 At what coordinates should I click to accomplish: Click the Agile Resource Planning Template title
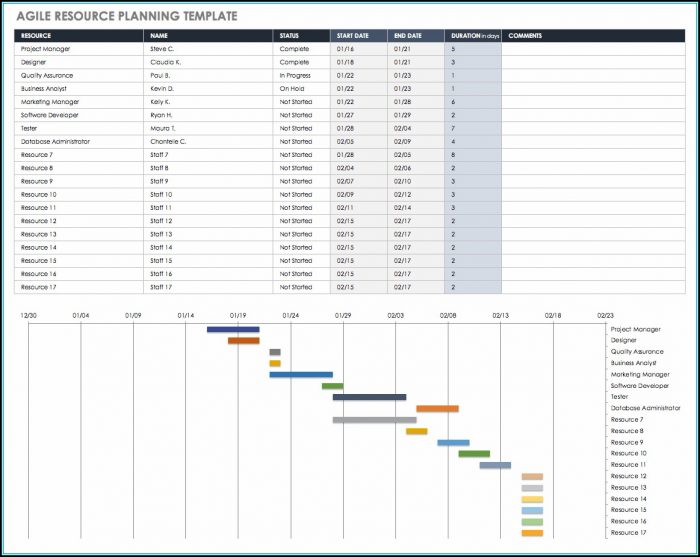tap(127, 16)
